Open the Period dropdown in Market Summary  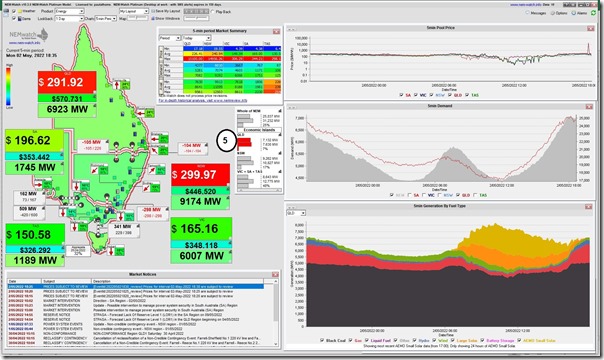tap(170, 38)
